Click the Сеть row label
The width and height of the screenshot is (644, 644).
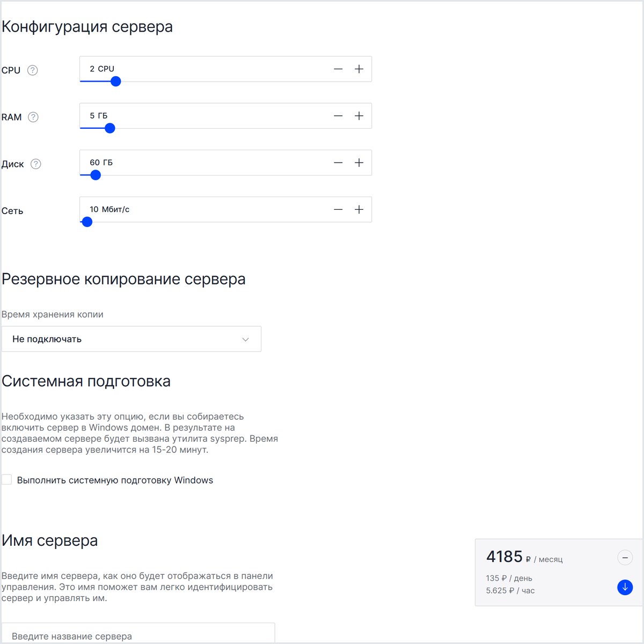12,211
